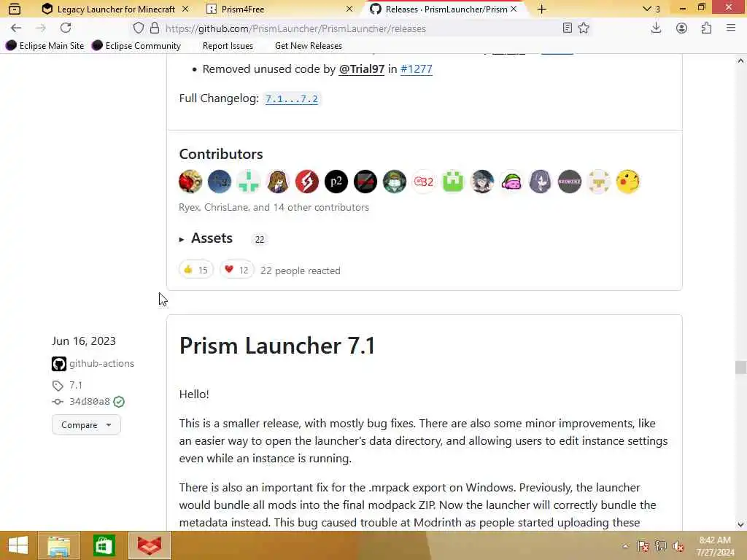Open the Firefox hamburger menu
This screenshot has width=747, height=560.
[731, 28]
